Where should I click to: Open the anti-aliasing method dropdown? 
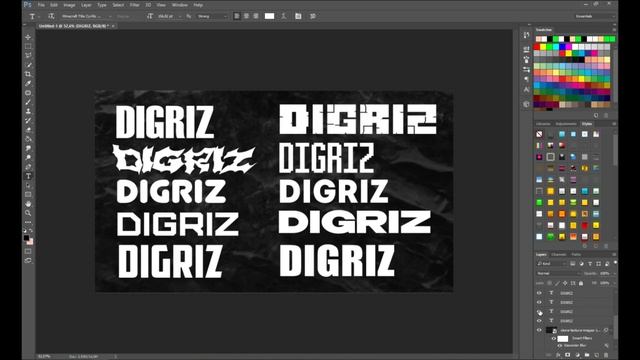(x=212, y=16)
